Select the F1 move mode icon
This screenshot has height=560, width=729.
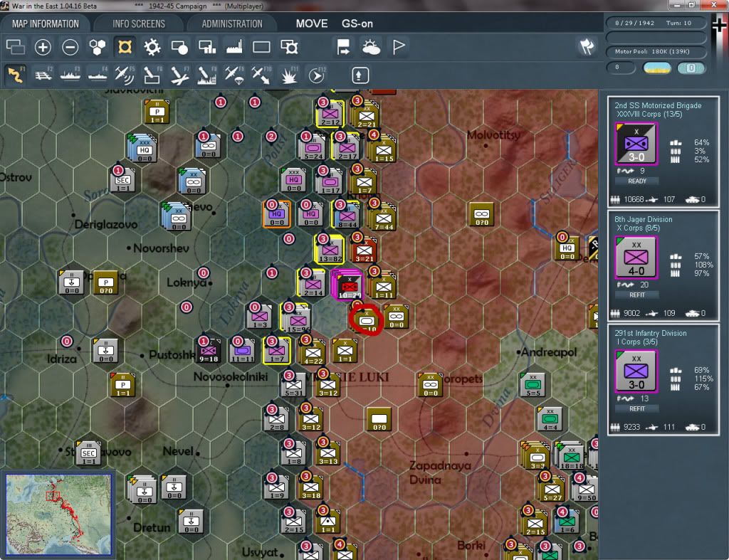pos(16,75)
